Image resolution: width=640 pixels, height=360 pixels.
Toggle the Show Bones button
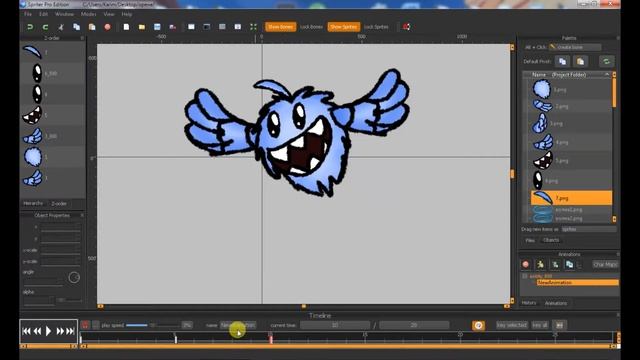coord(280,27)
